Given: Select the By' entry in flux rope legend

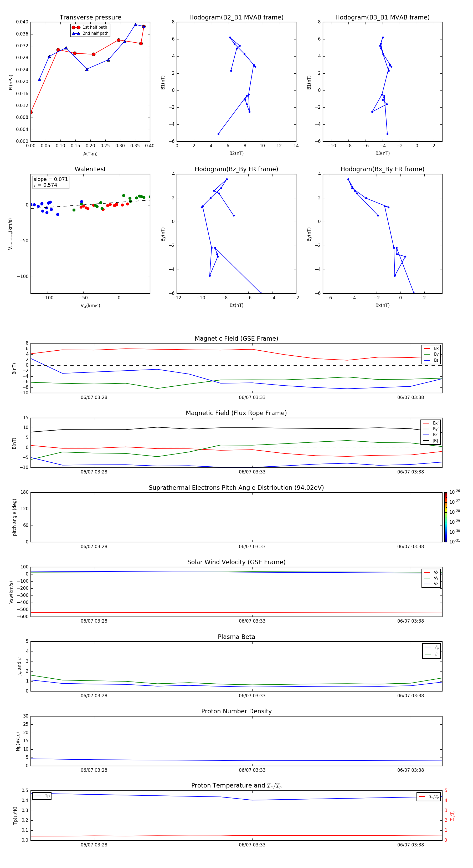Looking at the screenshot, I should pyautogui.click(x=431, y=429).
